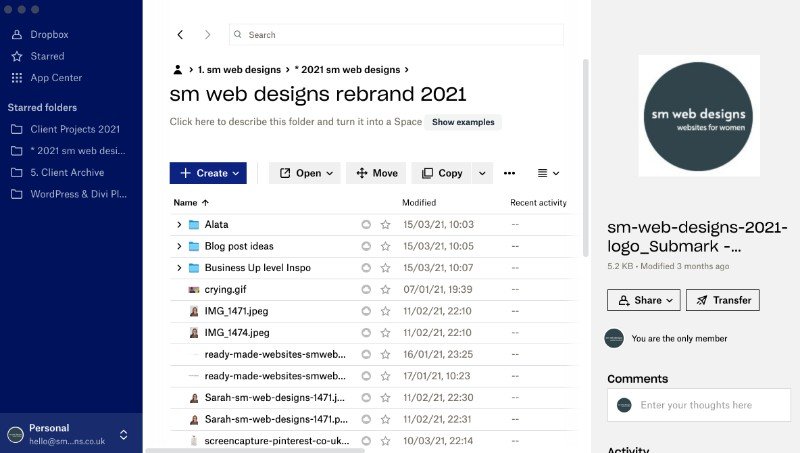Click sync status icon for screencapture-pinterest file
800x453 pixels.
(366, 441)
